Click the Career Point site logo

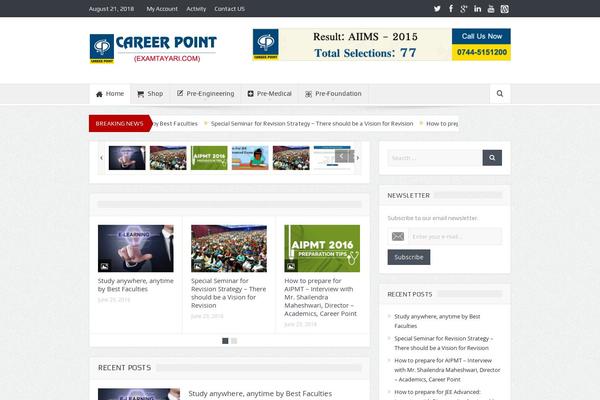pos(153,49)
